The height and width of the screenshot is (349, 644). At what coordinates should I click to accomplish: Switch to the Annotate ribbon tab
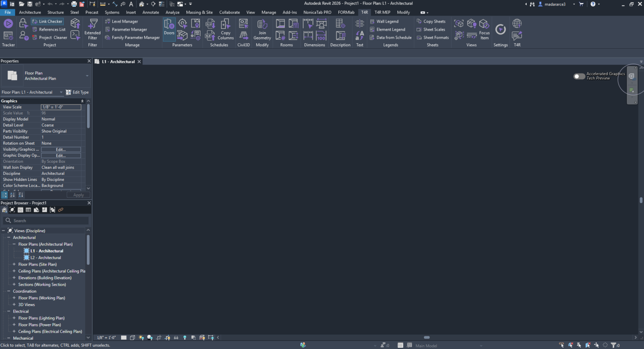(151, 12)
